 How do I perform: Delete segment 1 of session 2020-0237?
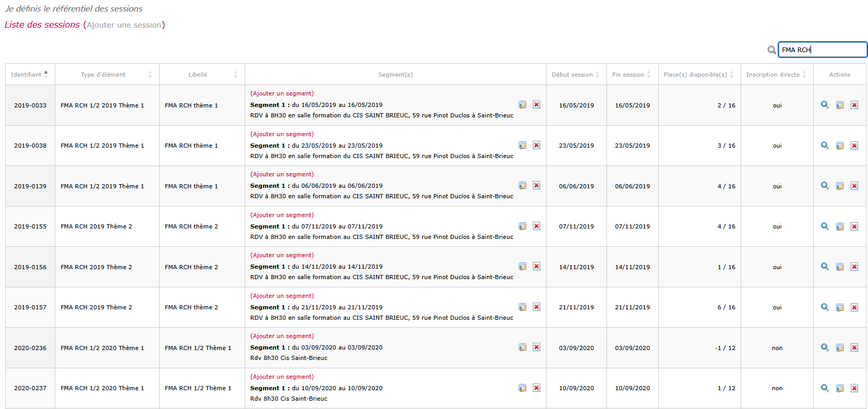coord(537,388)
